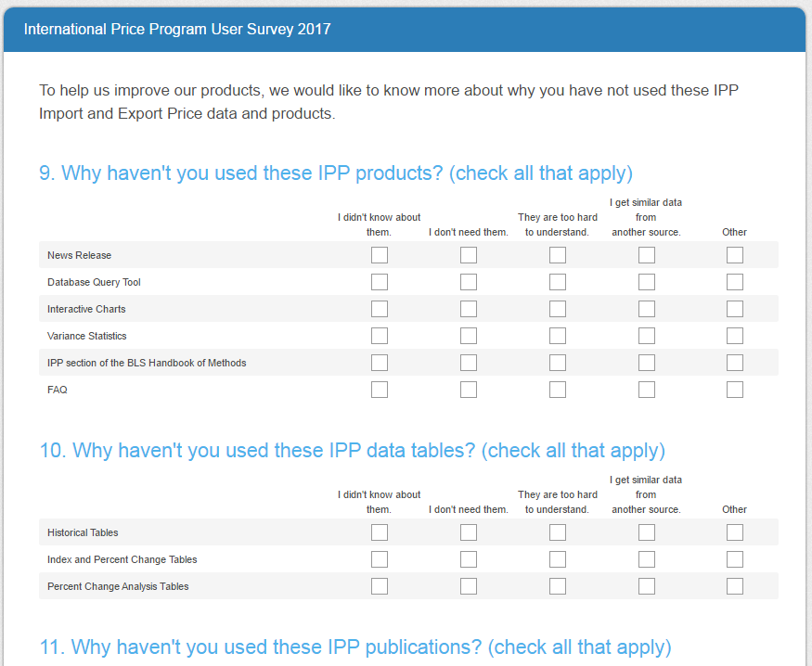Check 'I didn't know about them' for Historical Tables

point(380,532)
